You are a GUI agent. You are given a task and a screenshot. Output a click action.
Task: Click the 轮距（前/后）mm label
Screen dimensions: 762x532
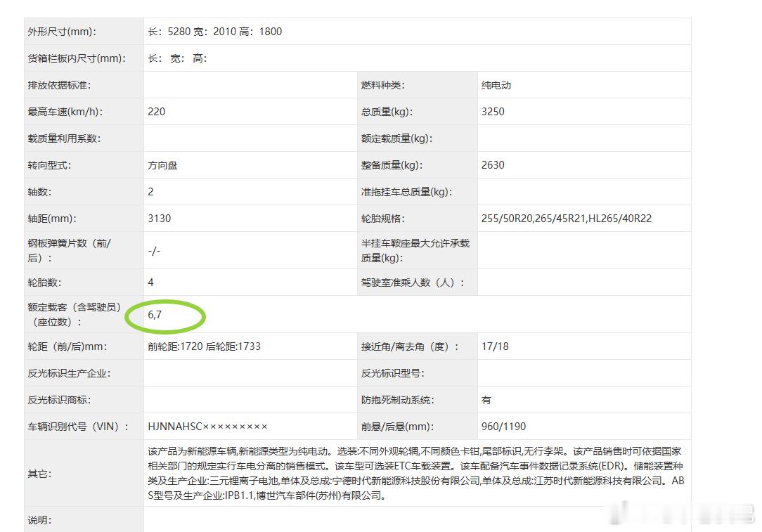[x=67, y=346]
